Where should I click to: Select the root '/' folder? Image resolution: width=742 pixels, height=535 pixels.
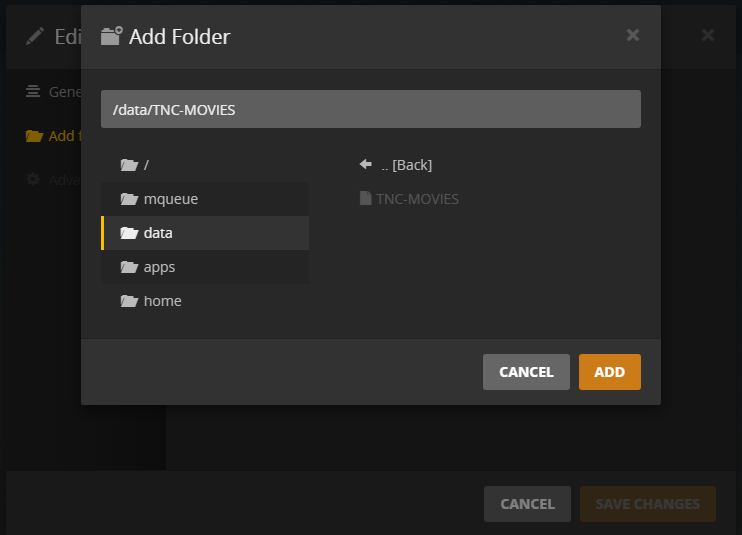tap(205, 165)
